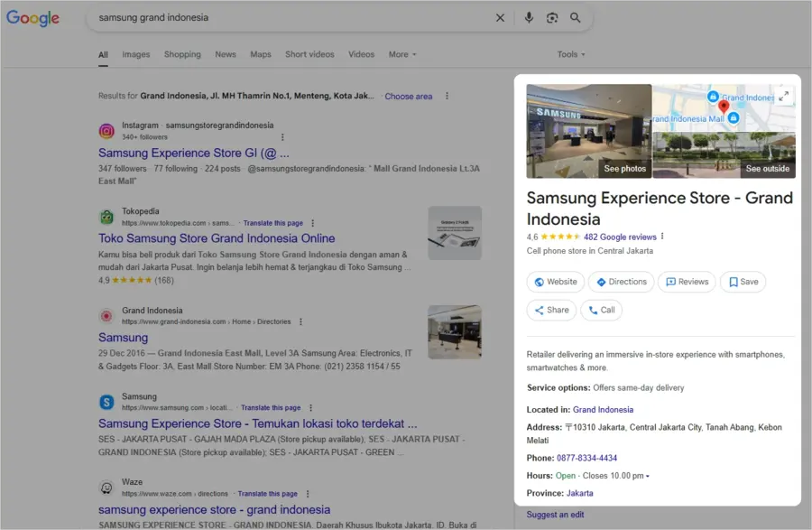Click the Choose area link
The image size is (812, 530).
(408, 97)
